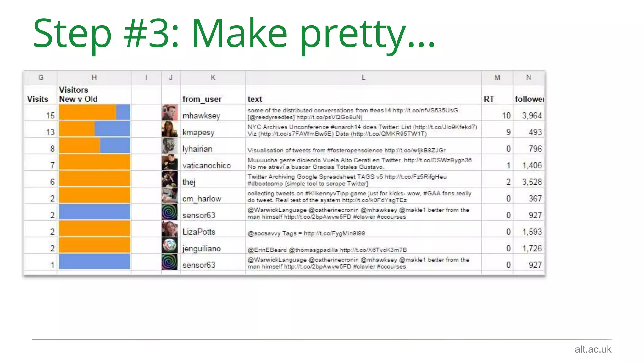This screenshot has height=362, width=644.
Task: Select the 'mhawksey' username cell
Action: point(213,112)
